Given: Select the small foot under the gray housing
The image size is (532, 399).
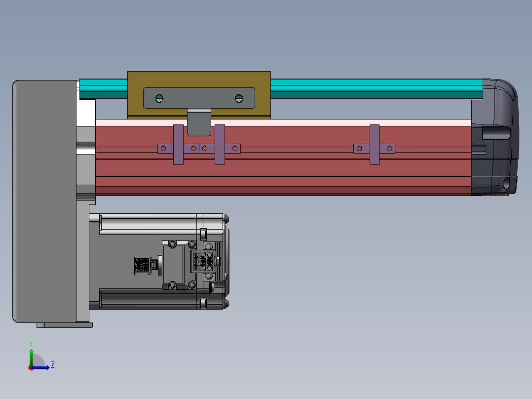Looking at the screenshot, I should coord(65,325).
